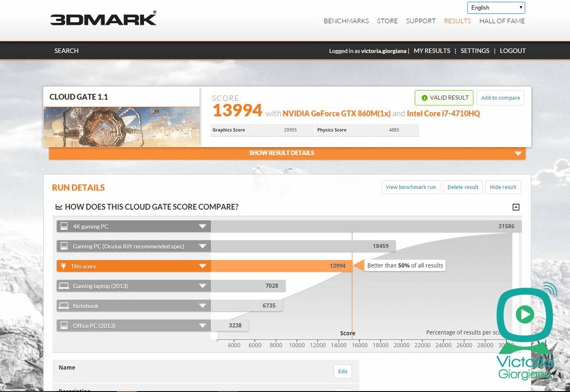The height and width of the screenshot is (392, 570).
Task: Go to the Store page
Action: click(387, 21)
